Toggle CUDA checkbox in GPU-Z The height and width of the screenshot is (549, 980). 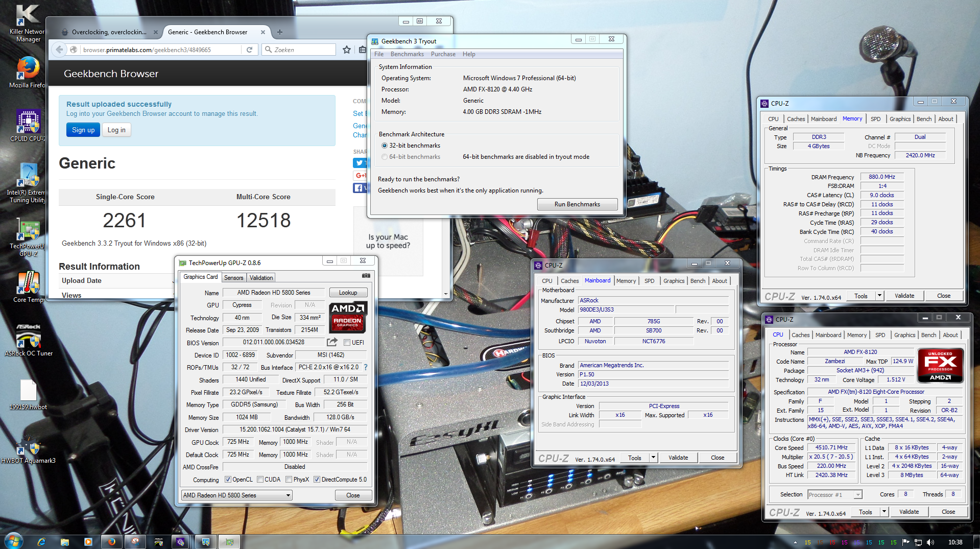tap(260, 480)
